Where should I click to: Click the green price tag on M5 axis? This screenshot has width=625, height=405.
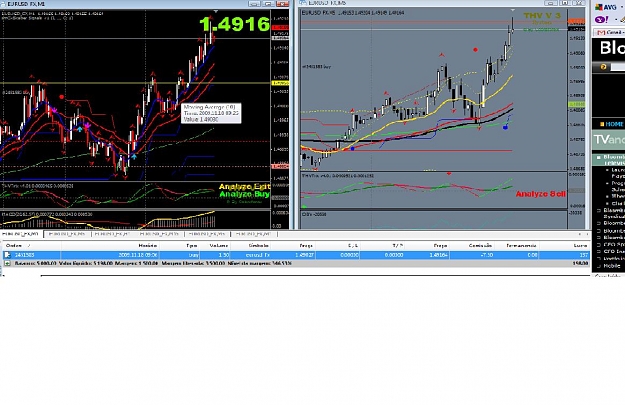[575, 104]
